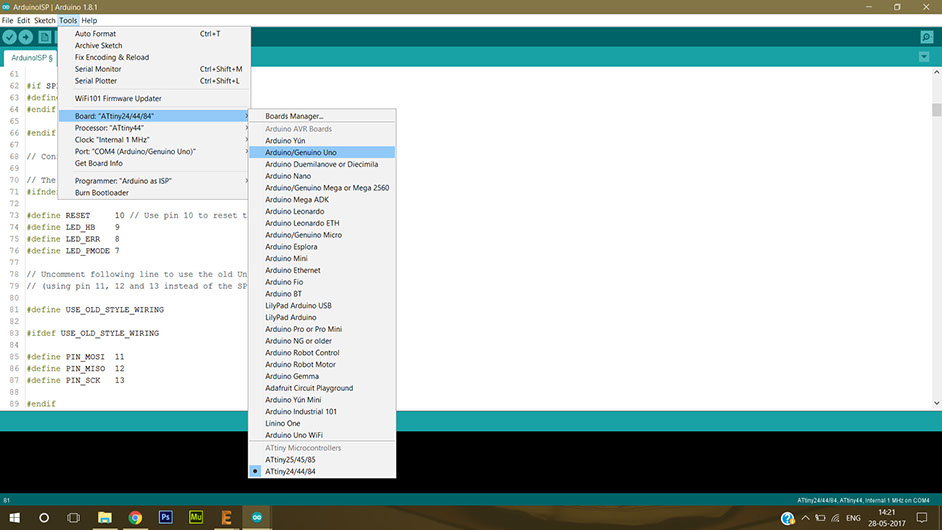Close the open Tools menu

click(x=68, y=20)
